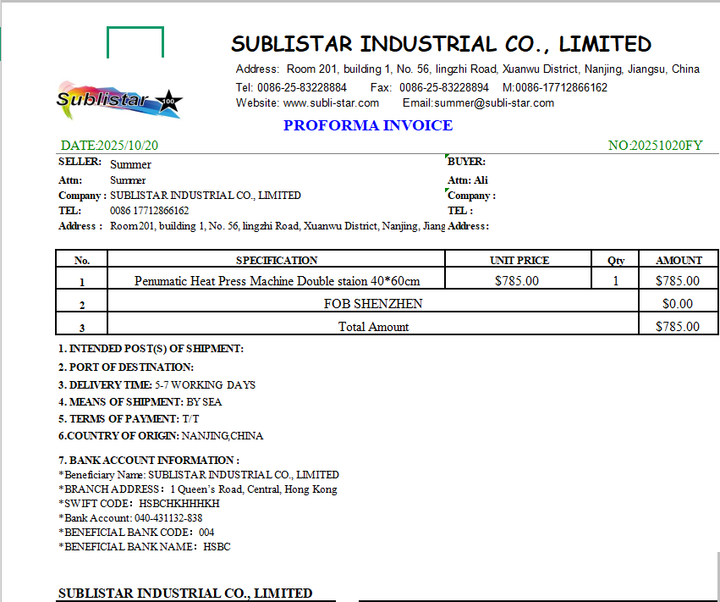The height and width of the screenshot is (602, 720).
Task: Select the $0.00 amount cell
Action: pos(678,303)
